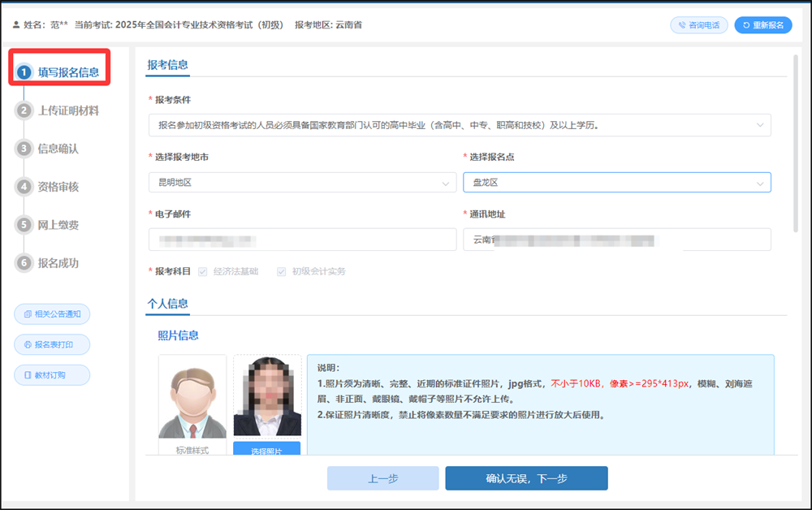Click the refresh icon in 重新报名 button
This screenshot has height=510, width=812.
(746, 25)
